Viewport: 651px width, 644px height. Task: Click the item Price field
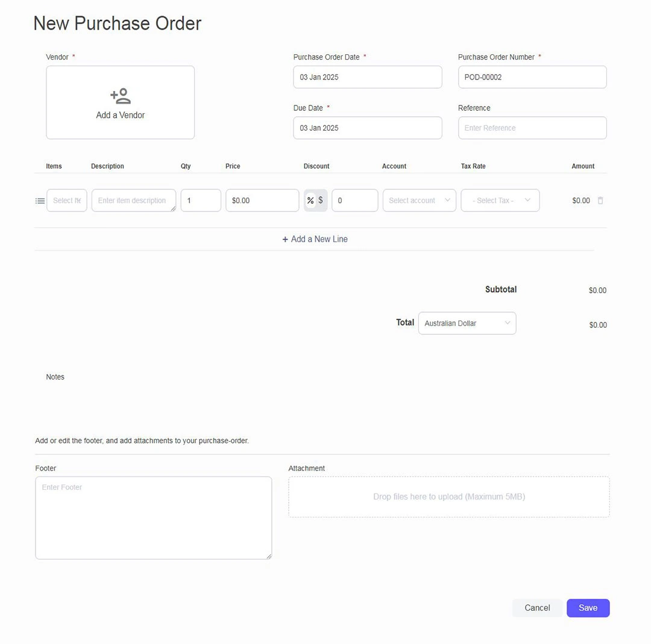point(262,201)
